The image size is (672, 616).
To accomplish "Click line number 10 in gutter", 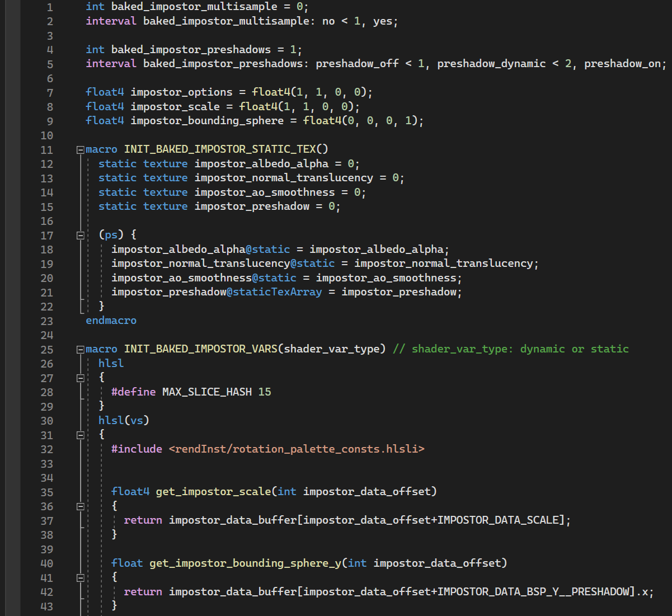I will [x=46, y=135].
